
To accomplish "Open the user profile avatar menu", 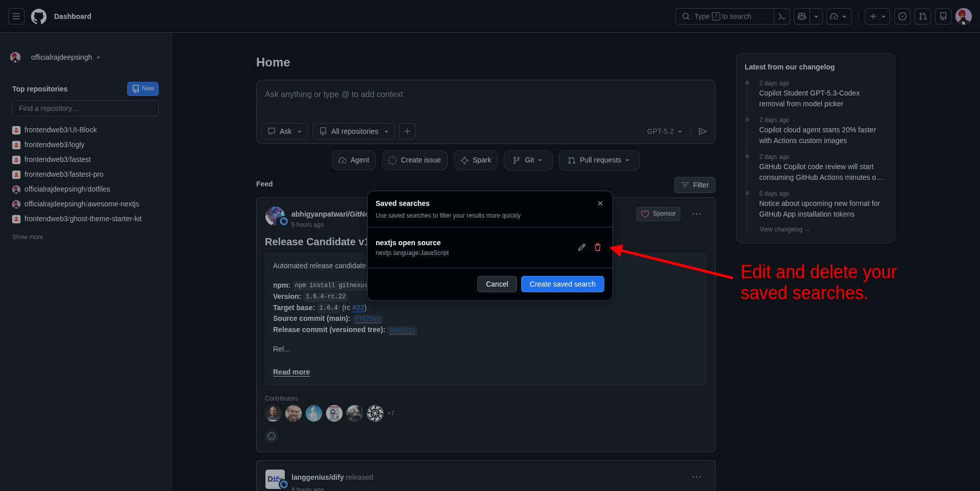I will 964,16.
